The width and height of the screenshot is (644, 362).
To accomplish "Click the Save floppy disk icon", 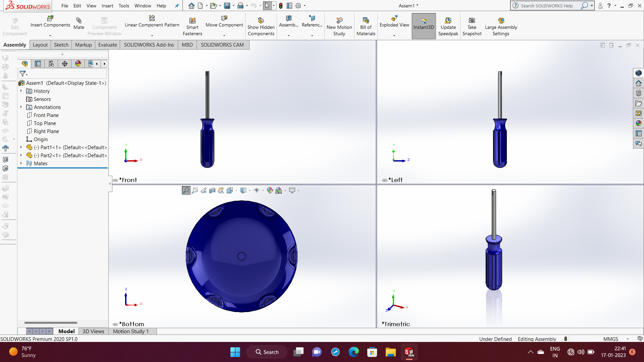I will coord(227,6).
